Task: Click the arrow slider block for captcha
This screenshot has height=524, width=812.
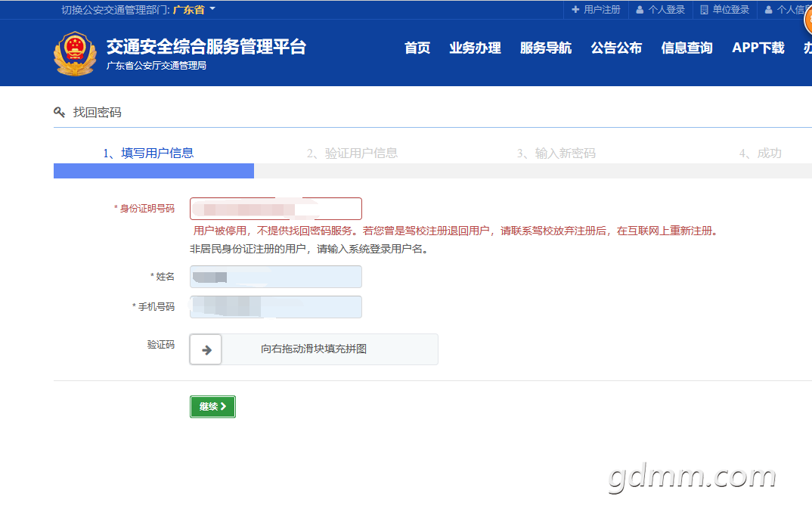Action: click(206, 349)
